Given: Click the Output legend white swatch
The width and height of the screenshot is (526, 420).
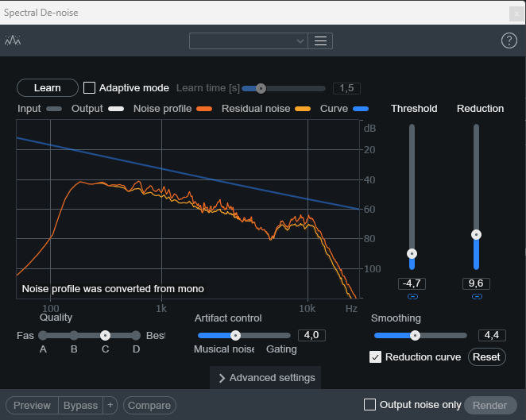Looking at the screenshot, I should point(116,109).
